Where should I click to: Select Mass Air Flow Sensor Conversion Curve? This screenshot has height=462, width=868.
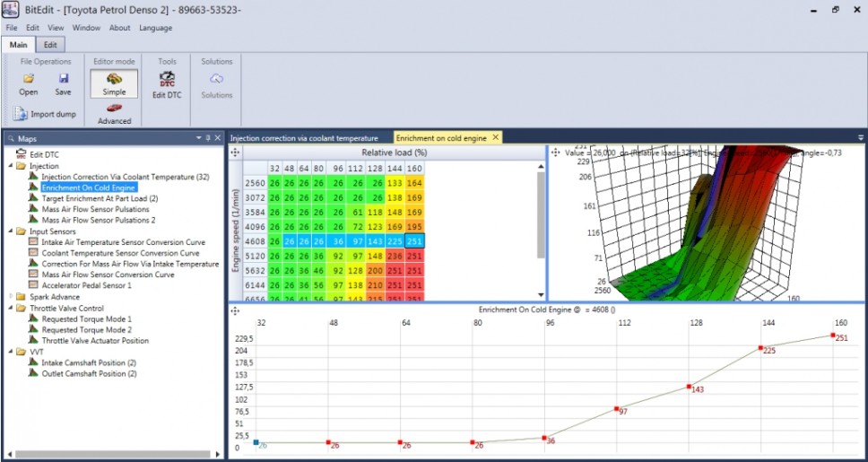(108, 275)
